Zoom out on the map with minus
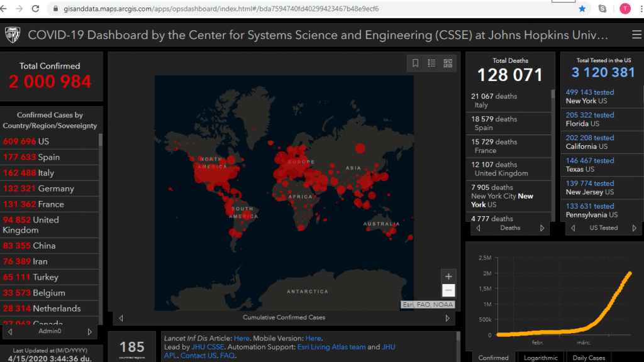 [x=448, y=290]
